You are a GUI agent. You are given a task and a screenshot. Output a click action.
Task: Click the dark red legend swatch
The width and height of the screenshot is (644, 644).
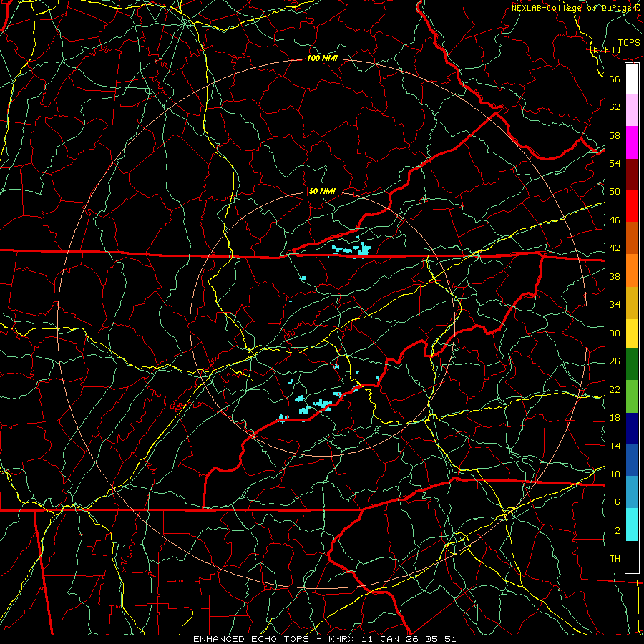632,175
